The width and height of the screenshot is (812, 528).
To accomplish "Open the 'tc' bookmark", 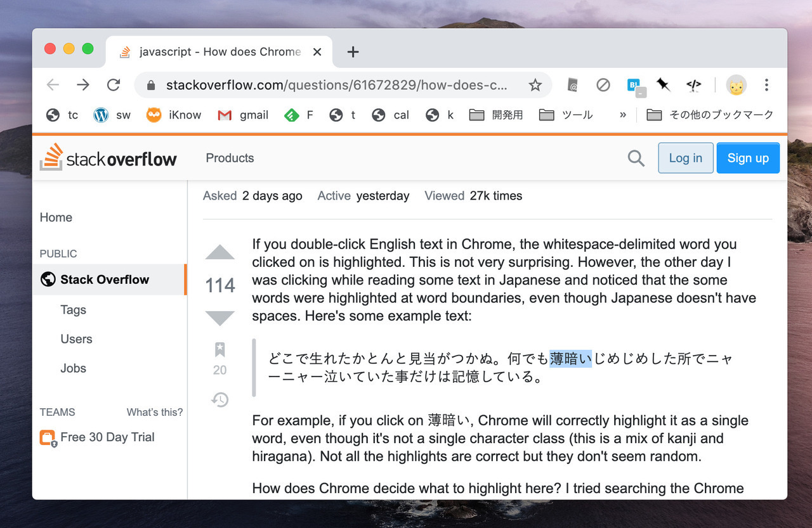I will [x=62, y=115].
